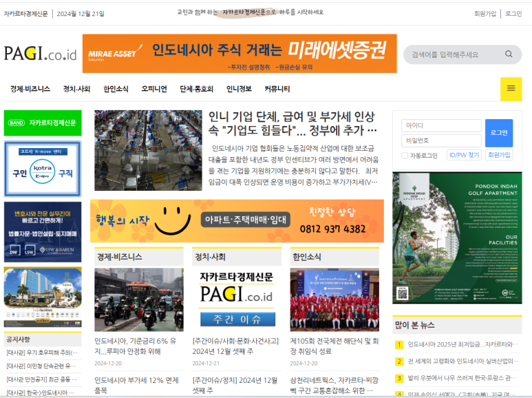
Task: Open the 커뮤니티 menu
Action: point(277,89)
